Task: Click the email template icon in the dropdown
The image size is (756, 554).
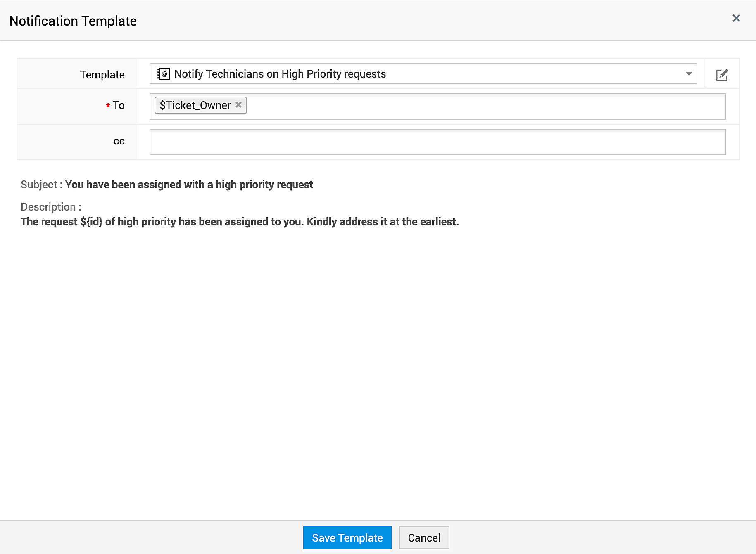Action: coord(164,74)
